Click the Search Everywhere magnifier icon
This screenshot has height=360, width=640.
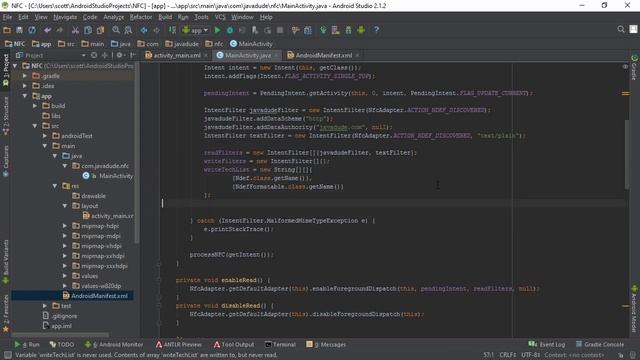(x=621, y=29)
